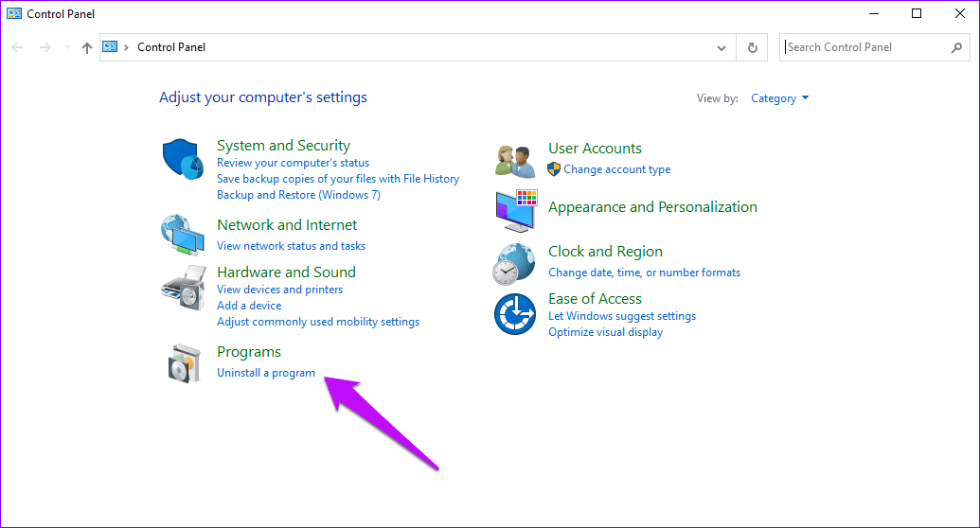Viewport: 980px width, 528px height.
Task: Open Appearance and Personalization category
Action: pos(652,207)
